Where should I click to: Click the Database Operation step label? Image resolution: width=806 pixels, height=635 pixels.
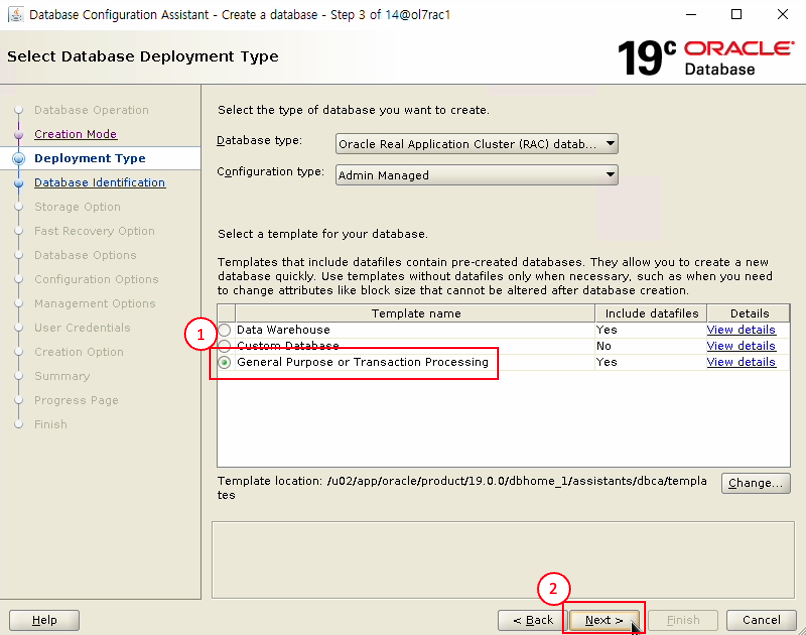coord(91,110)
